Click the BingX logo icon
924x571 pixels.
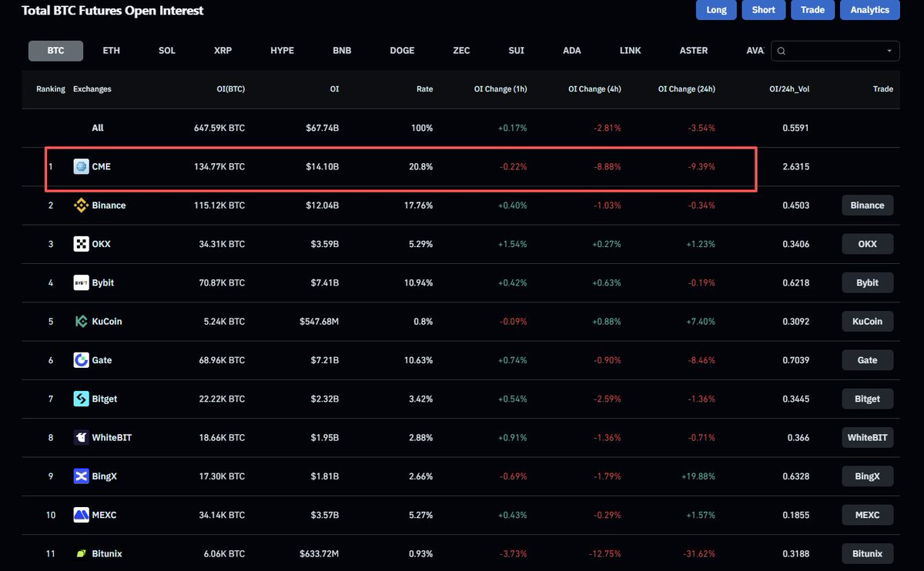(x=81, y=476)
